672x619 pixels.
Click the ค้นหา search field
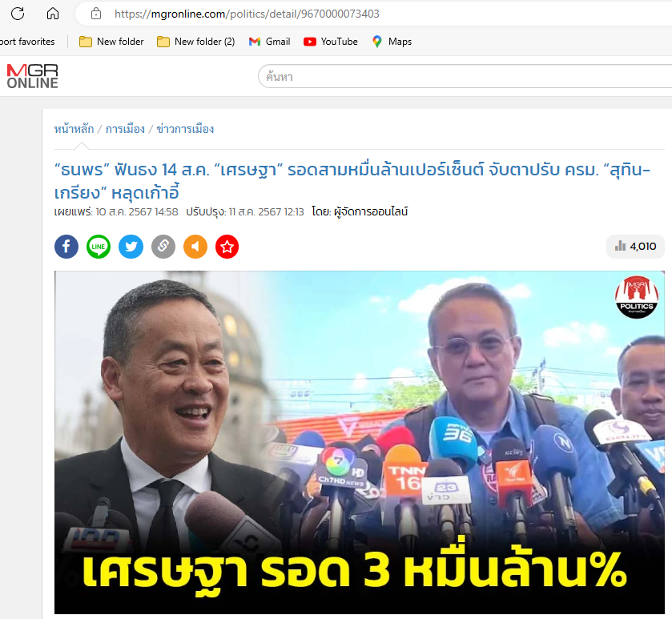click(x=465, y=77)
